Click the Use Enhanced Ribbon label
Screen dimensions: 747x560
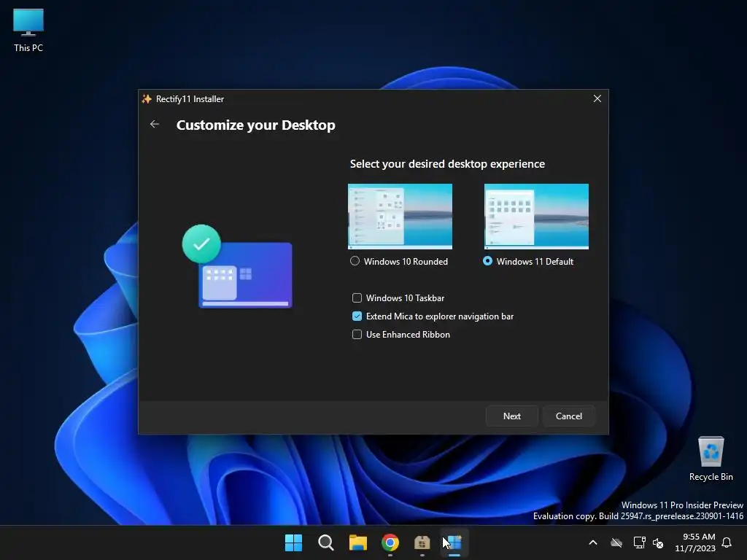tap(408, 335)
